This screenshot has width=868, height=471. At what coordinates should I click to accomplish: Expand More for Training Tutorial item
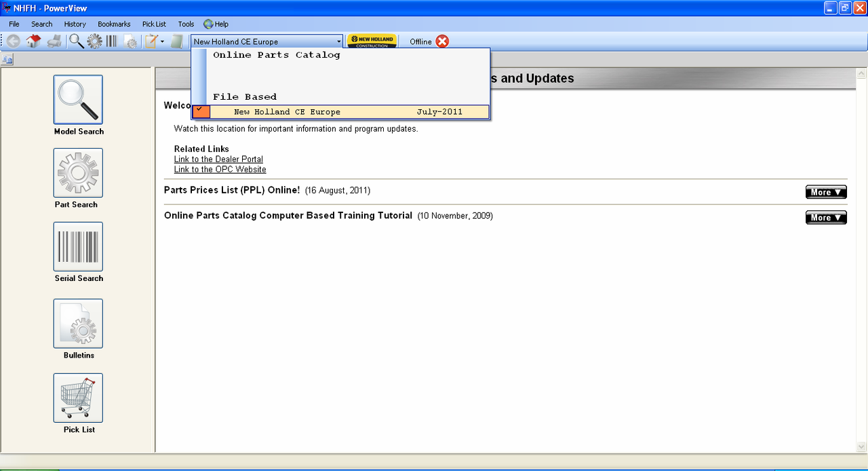coord(826,217)
